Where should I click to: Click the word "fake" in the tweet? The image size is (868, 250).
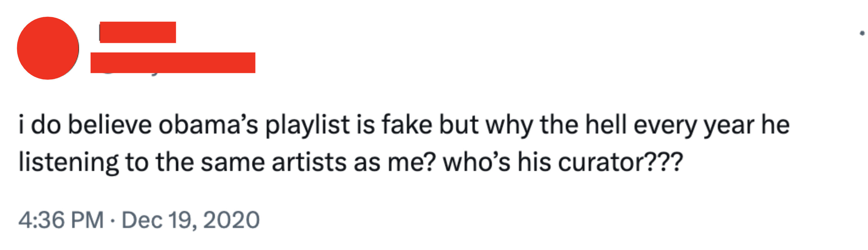pos(407,125)
